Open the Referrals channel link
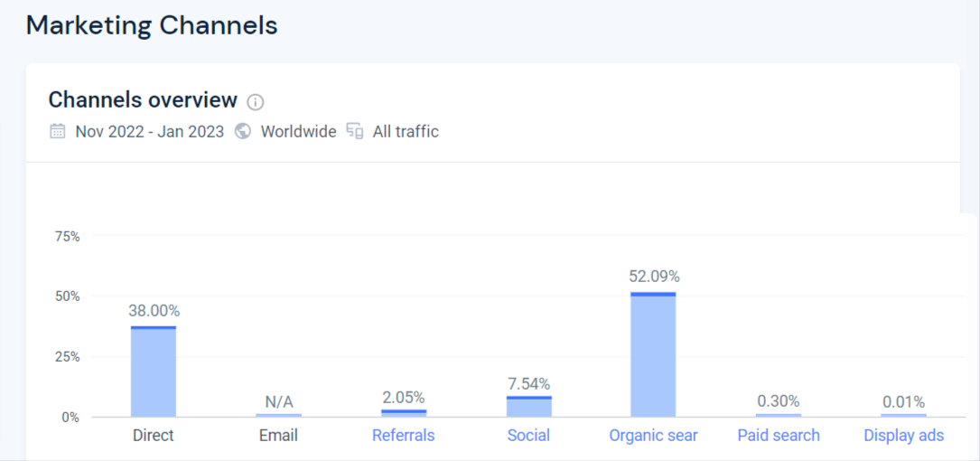This screenshot has width=980, height=461. click(403, 436)
